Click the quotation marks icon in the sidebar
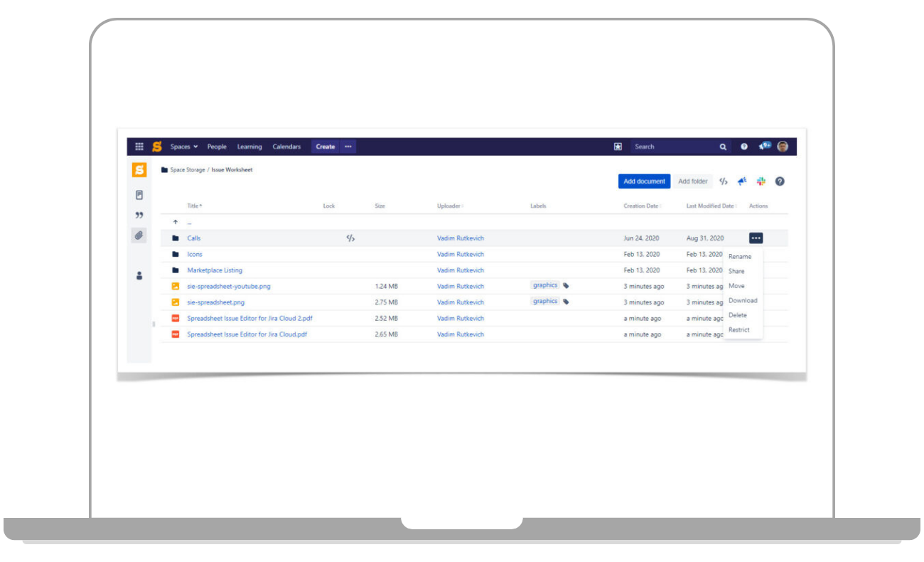This screenshot has width=924, height=562. [x=139, y=215]
